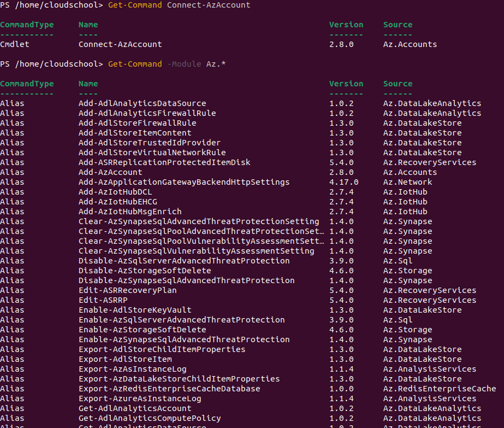
Task: Click Add-AdlStoreItemContent row name
Action: 135,133
